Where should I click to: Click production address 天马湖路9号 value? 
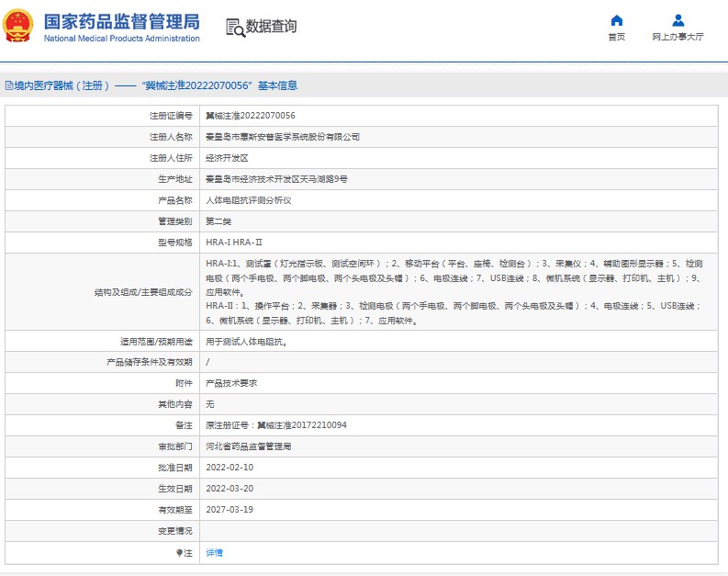pyautogui.click(x=276, y=179)
